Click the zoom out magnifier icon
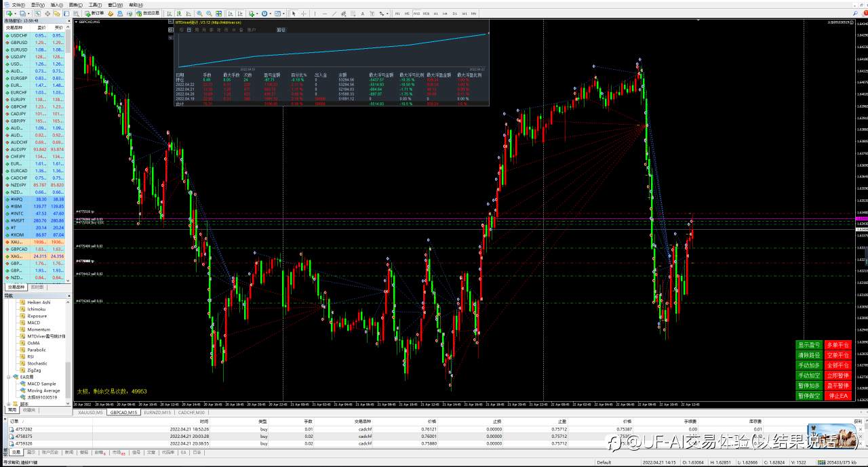Image resolution: width=868 pixels, height=467 pixels. pyautogui.click(x=209, y=13)
